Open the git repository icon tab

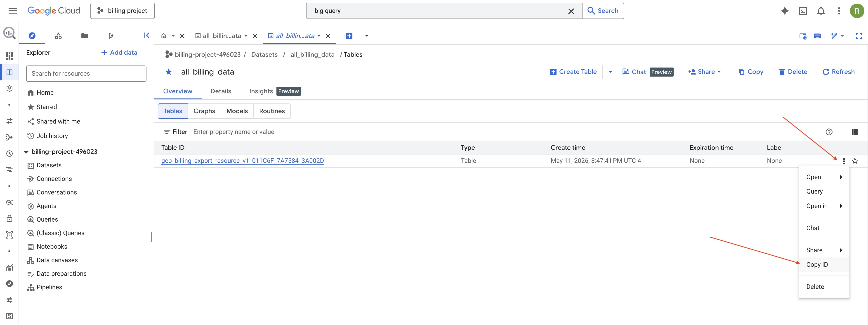111,35
